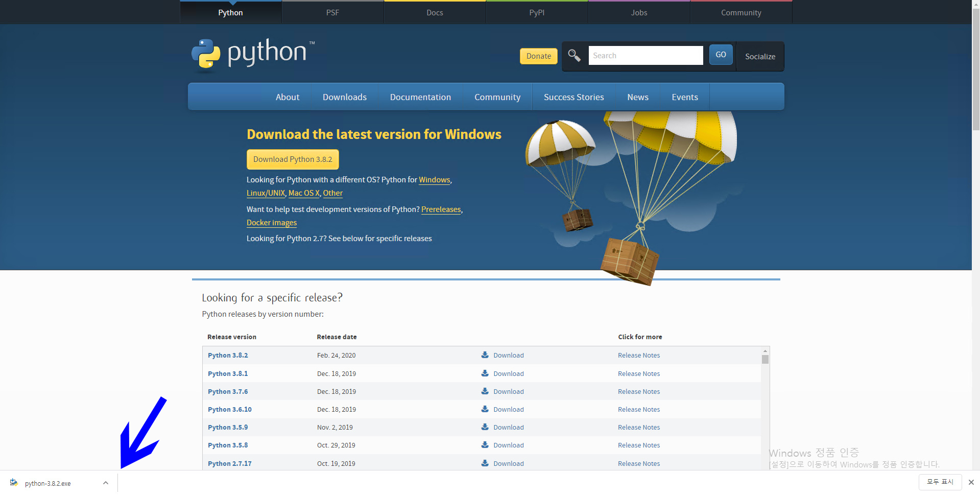This screenshot has height=495, width=980.
Task: Open Python 3.6.10 release version link
Action: [x=230, y=409]
